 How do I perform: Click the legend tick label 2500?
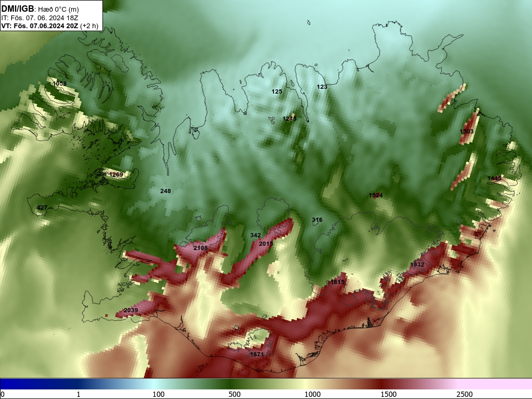pyautogui.click(x=464, y=394)
